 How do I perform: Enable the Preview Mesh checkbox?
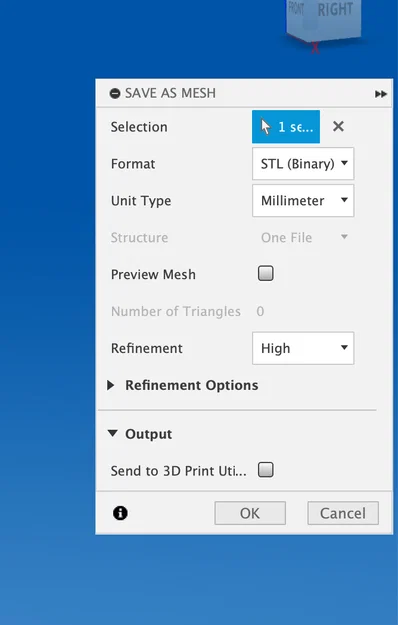(x=266, y=274)
